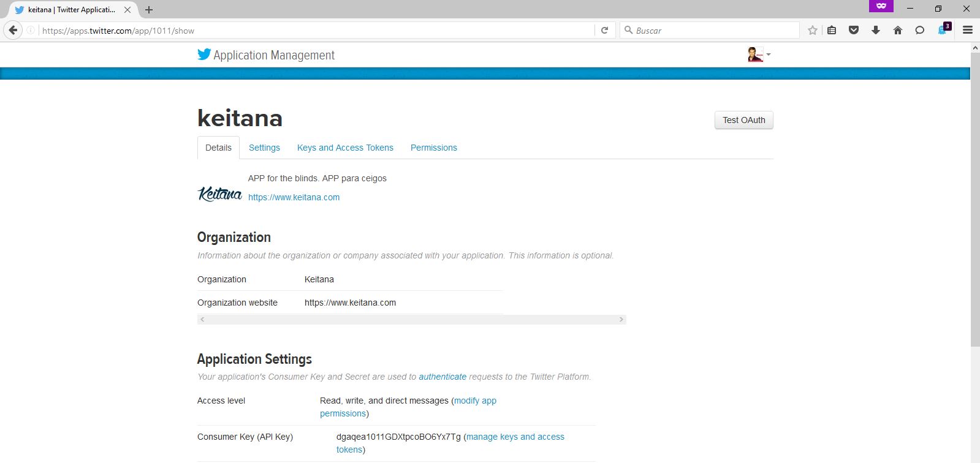Click the Organization section heading
Screen dimensions: 980x463
[x=234, y=238]
